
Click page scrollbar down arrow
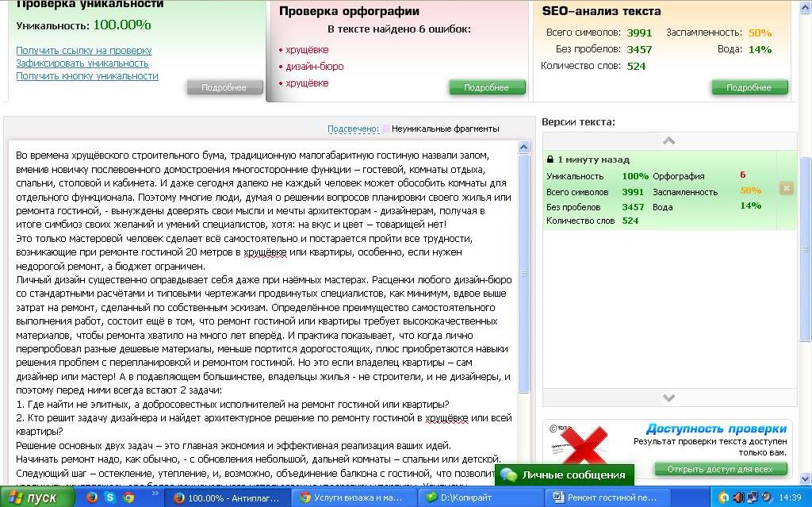click(x=806, y=479)
